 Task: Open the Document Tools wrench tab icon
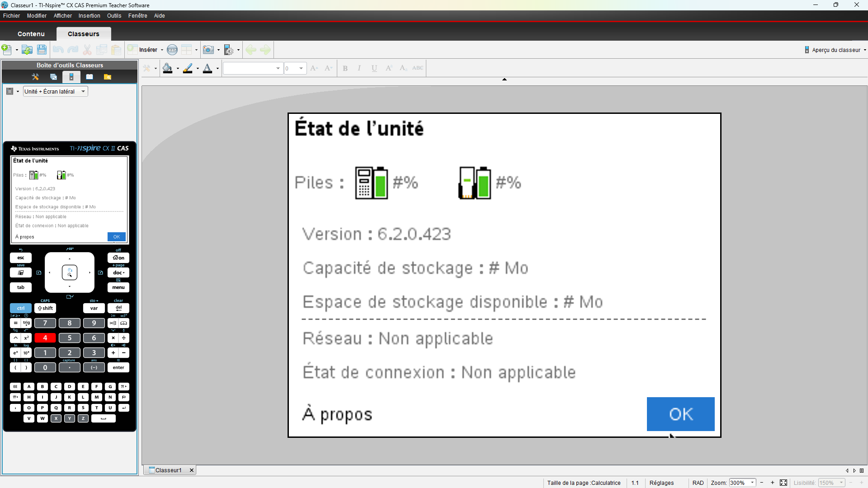pos(35,77)
